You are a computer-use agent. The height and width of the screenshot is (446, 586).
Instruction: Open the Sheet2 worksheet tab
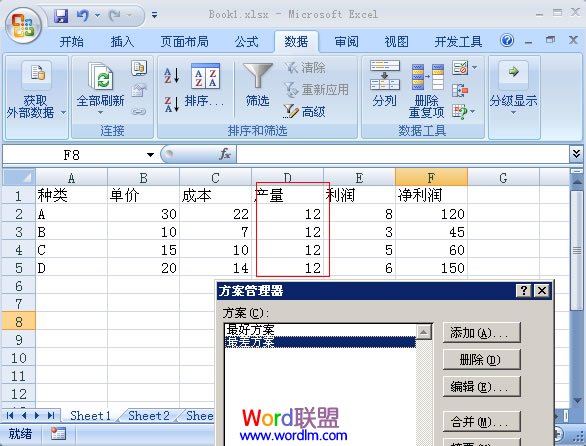click(149, 416)
